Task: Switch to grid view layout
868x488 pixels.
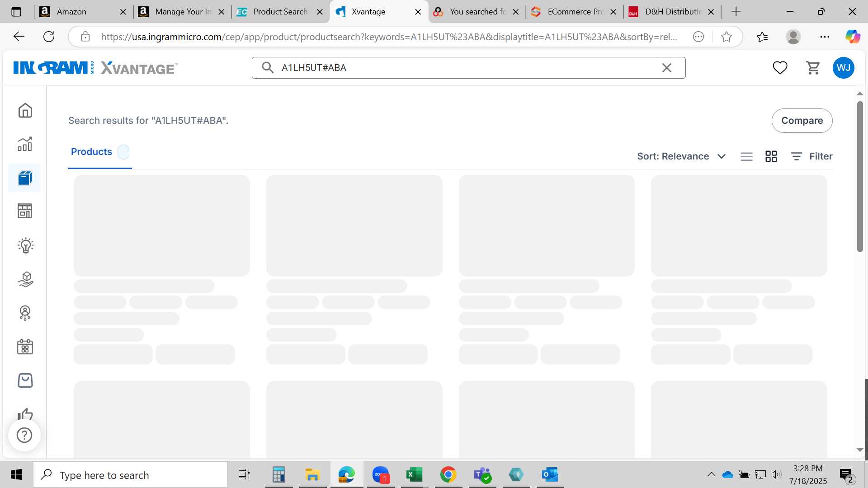Action: pos(771,156)
